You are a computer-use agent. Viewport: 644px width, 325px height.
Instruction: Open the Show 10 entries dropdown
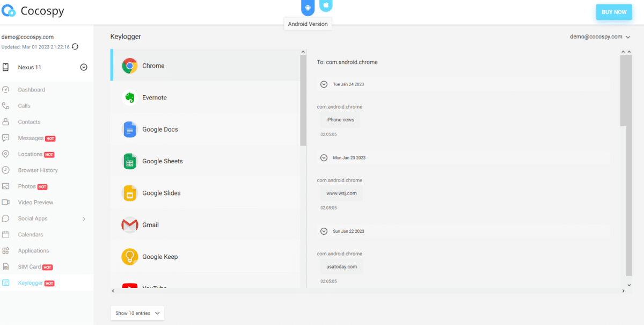pos(137,313)
